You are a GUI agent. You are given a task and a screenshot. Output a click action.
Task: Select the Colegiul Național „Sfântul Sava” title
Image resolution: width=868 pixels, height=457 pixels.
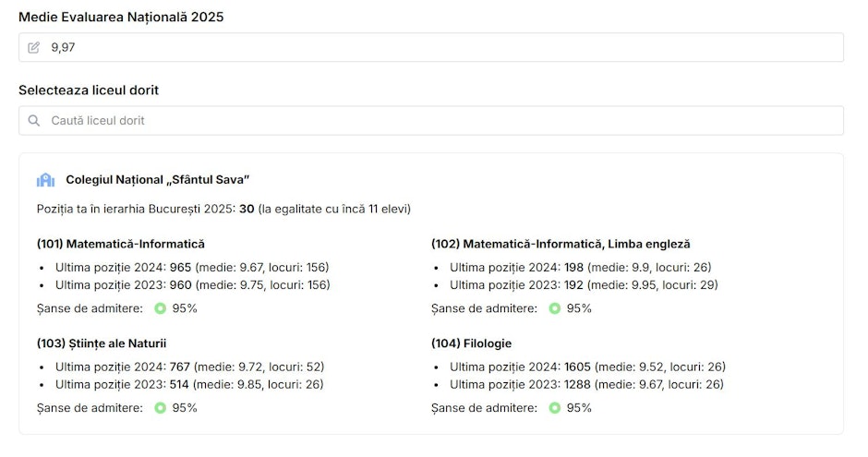coord(158,180)
